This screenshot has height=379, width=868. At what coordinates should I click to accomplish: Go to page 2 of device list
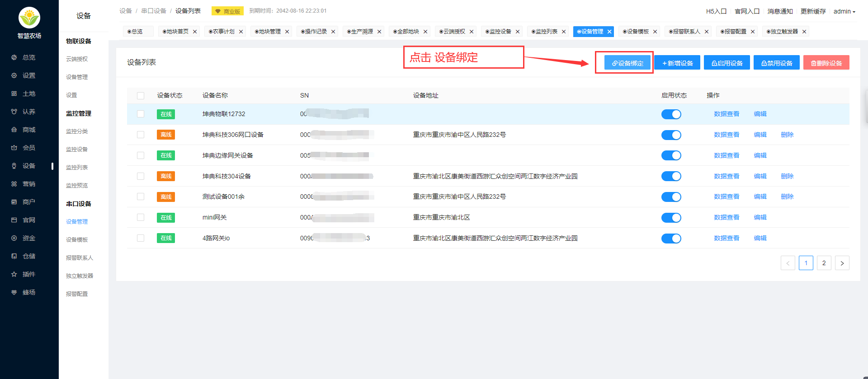point(824,263)
